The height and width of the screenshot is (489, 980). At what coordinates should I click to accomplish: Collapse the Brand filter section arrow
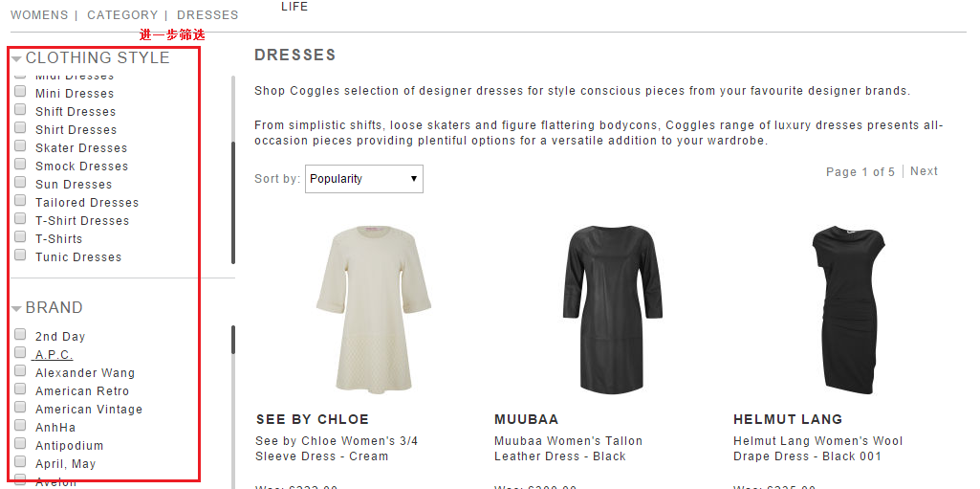click(17, 309)
